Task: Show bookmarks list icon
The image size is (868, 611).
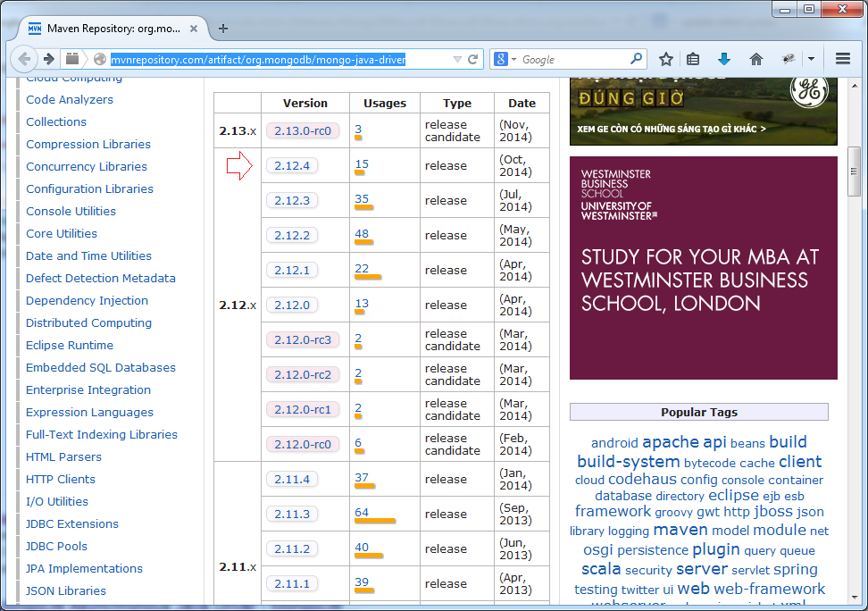Action: 692,59
